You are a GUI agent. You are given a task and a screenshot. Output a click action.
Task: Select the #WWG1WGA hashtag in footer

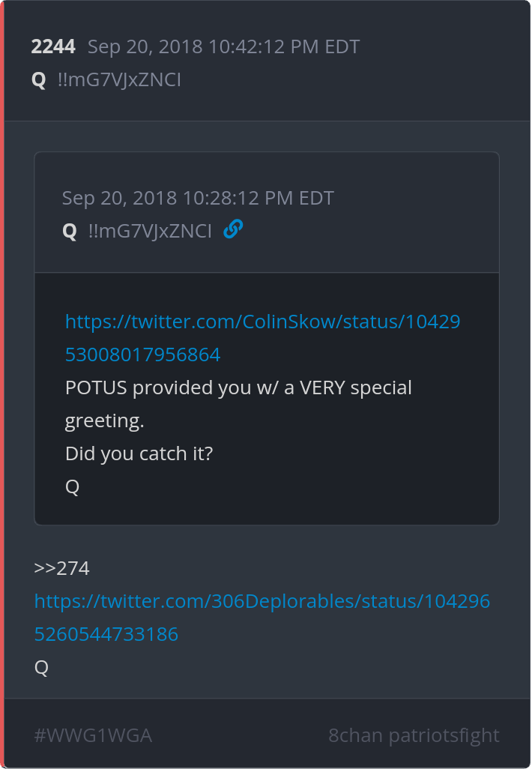[x=93, y=735]
